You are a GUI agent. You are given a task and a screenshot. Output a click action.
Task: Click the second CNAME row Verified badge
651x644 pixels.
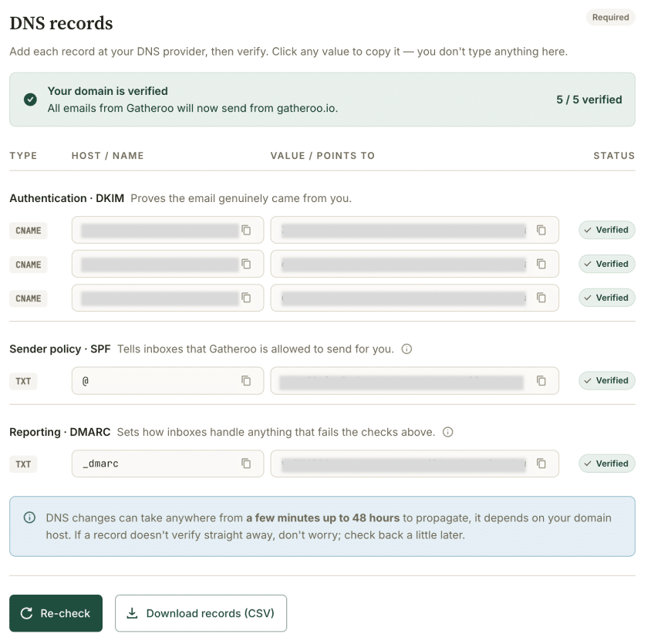(x=607, y=264)
